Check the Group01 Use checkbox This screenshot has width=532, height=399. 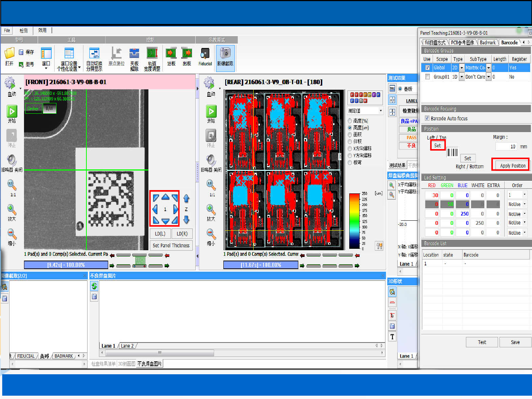(428, 77)
